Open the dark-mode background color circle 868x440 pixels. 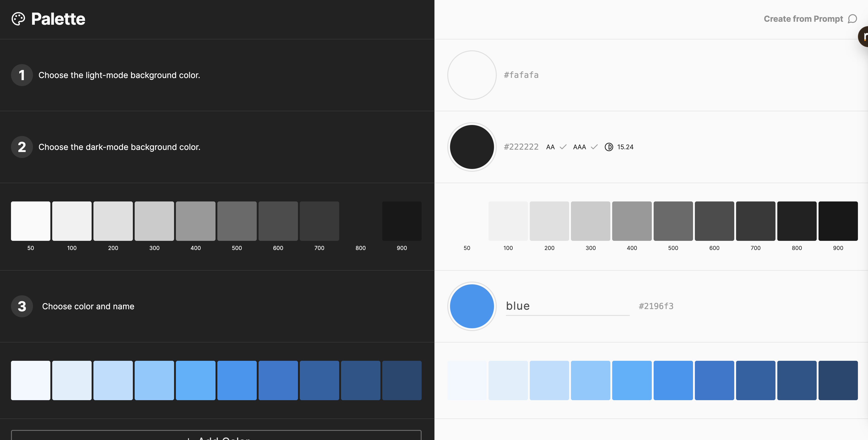pos(472,147)
